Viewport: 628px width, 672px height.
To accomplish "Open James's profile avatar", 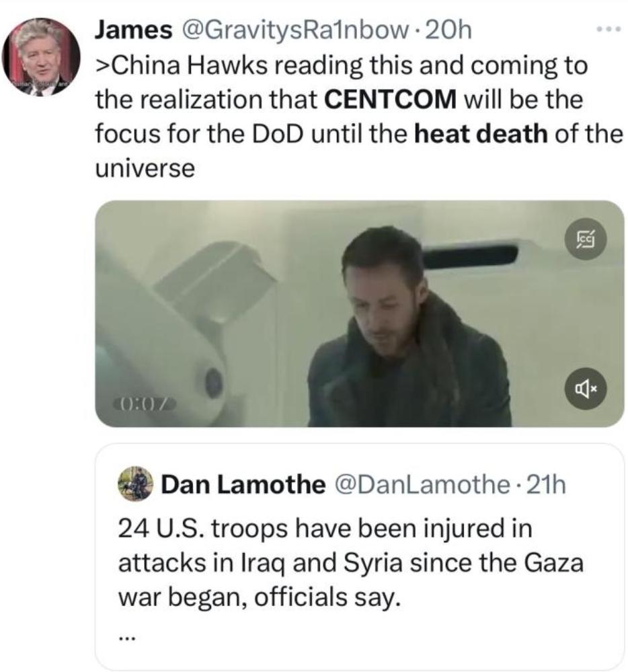I will point(41,57).
